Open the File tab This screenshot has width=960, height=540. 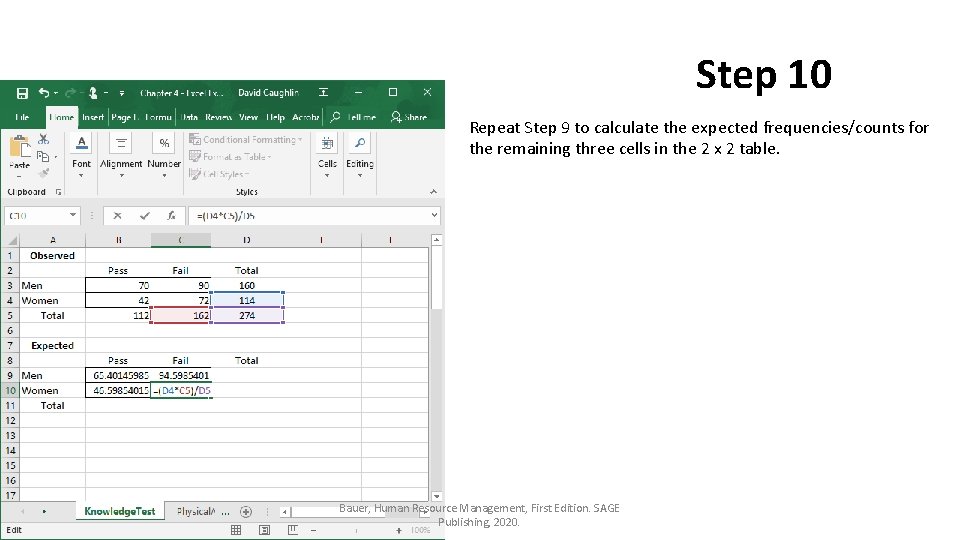[x=22, y=117]
